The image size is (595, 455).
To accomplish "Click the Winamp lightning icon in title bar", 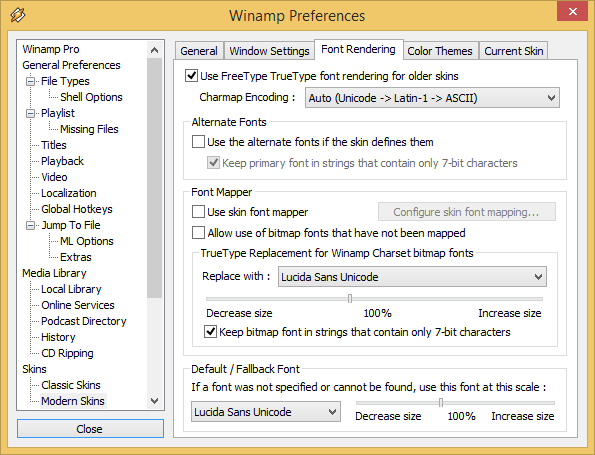I will (x=18, y=15).
